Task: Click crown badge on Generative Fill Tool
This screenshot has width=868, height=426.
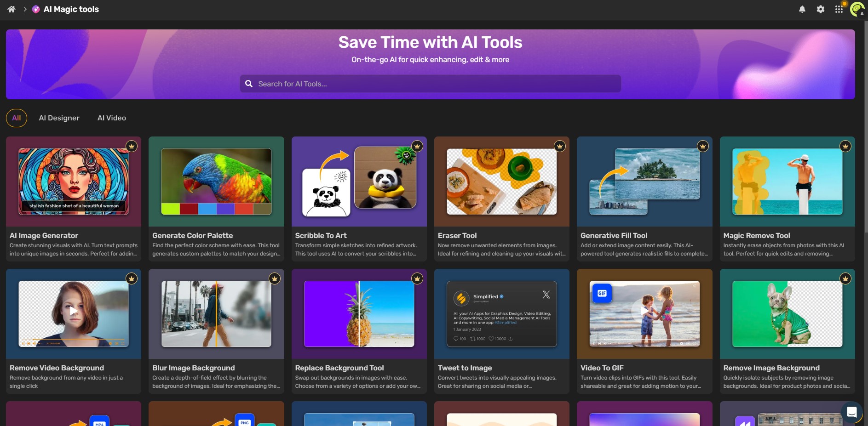Action: pyautogui.click(x=703, y=146)
